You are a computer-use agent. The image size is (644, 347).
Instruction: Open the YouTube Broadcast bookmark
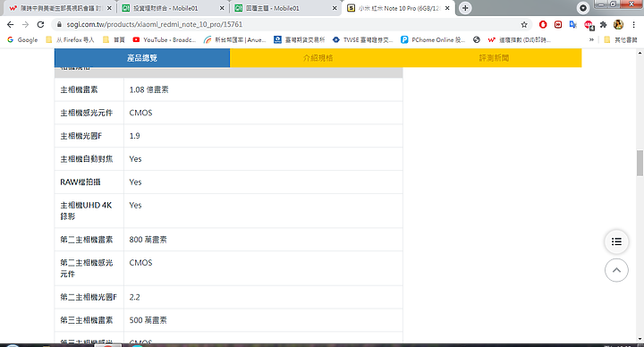tap(165, 40)
